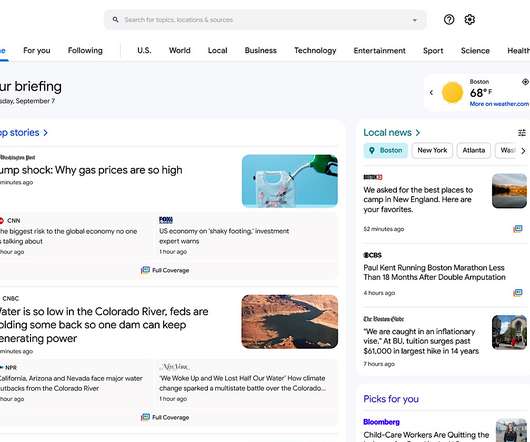Open full coverage icon for Paul Kent story
This screenshot has height=442, width=530.
tap(517, 292)
